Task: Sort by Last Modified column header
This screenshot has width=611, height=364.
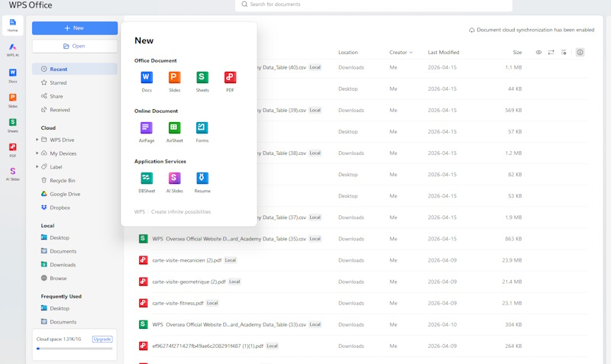Action: tap(444, 52)
